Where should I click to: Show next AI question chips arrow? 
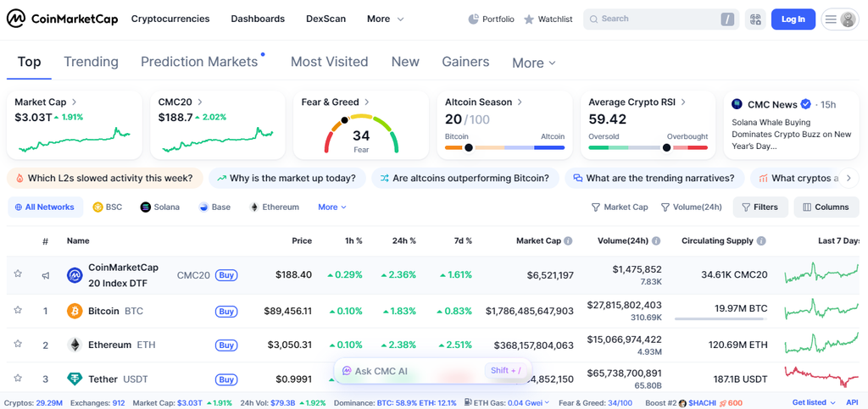[x=849, y=178]
